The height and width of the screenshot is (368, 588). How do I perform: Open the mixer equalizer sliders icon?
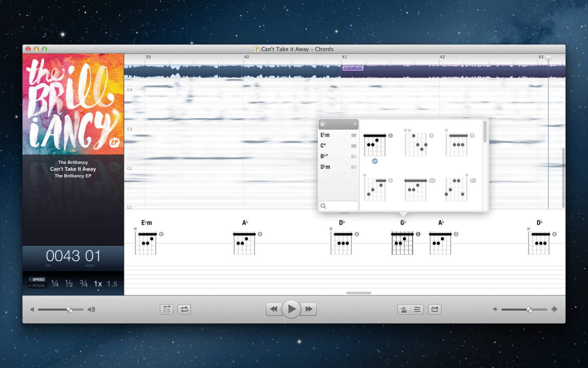pyautogui.click(x=417, y=310)
